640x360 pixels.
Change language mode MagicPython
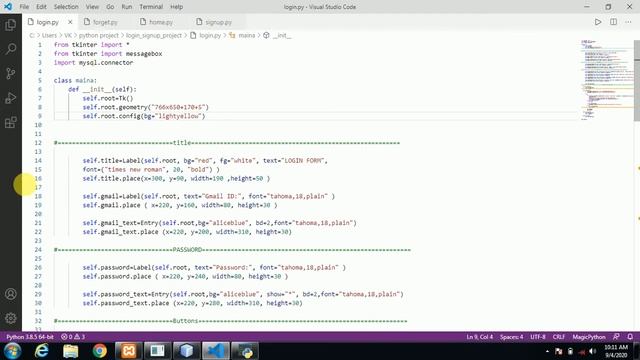[x=589, y=337]
